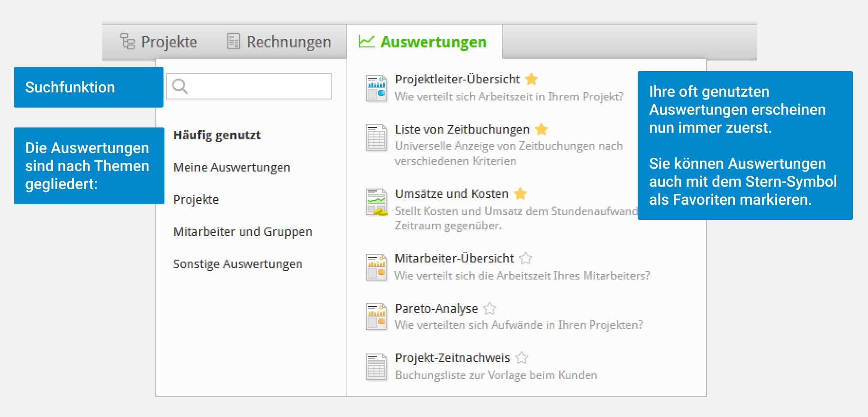Click the Pareto-Analyse chart icon
Viewport: 868px width, 417px height.
(377, 317)
